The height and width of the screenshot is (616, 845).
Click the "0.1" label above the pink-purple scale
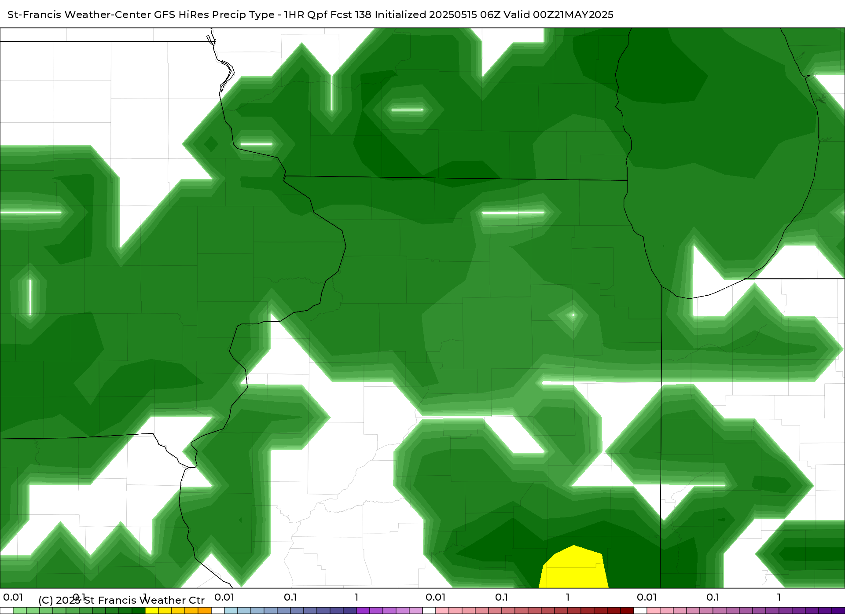(x=713, y=597)
